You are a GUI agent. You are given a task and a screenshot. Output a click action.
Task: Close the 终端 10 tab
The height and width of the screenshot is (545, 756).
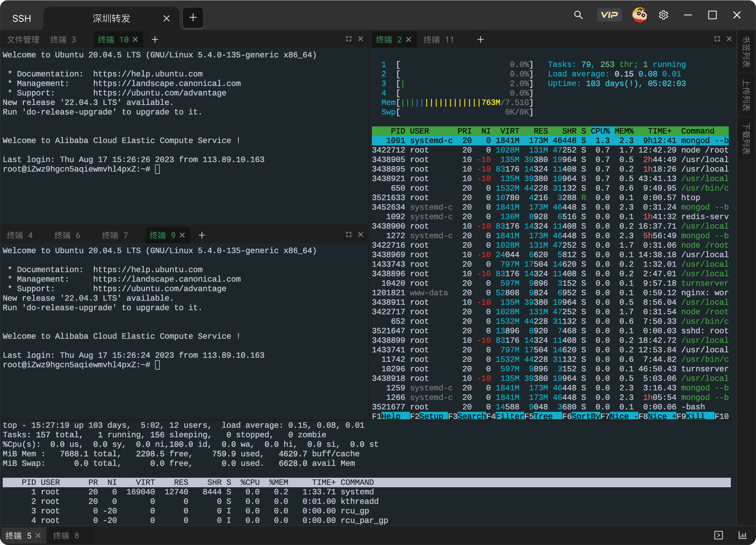coord(135,40)
